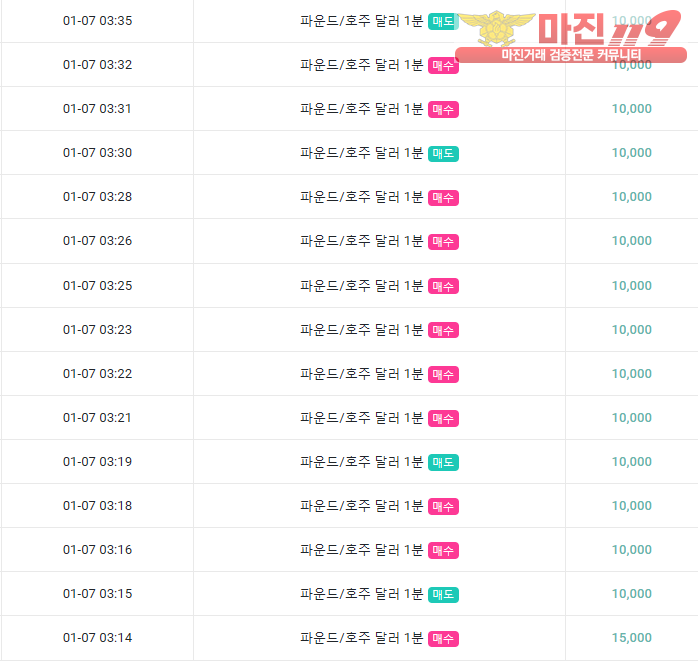Select the 15,000 amount in the last row
Image resolution: width=698 pixels, height=661 pixels.
(632, 638)
